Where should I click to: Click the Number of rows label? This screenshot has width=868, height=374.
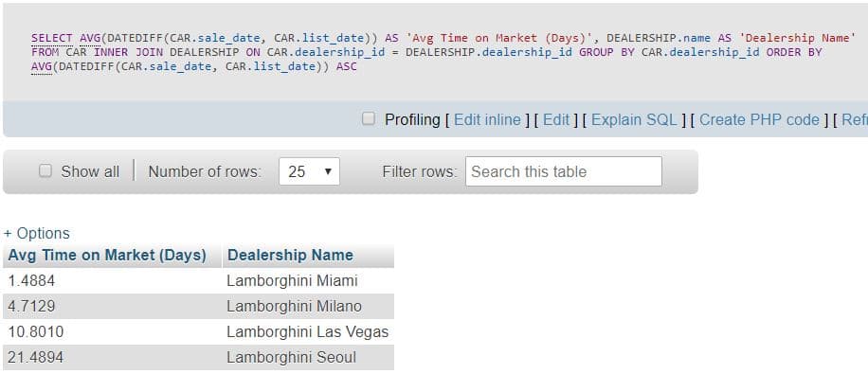point(205,171)
